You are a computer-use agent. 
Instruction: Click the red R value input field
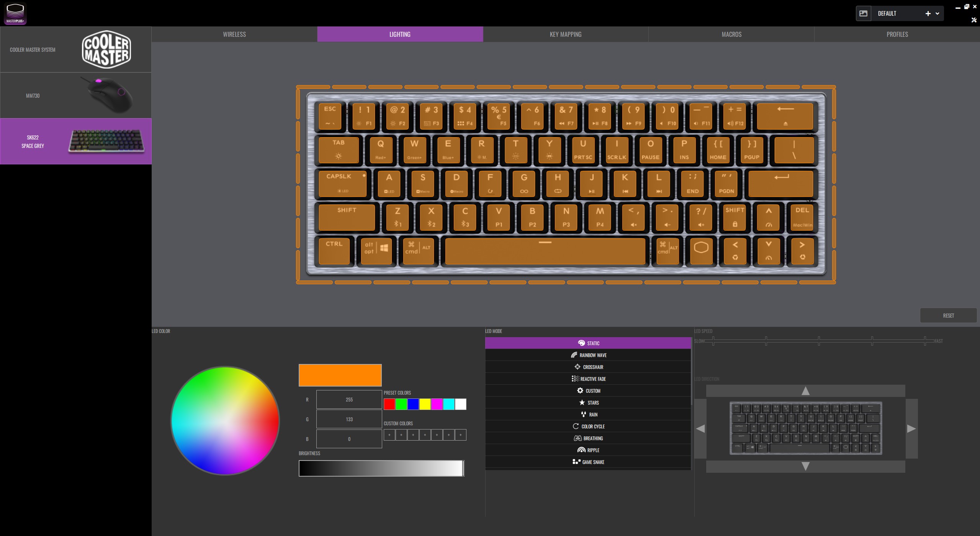[x=349, y=400]
